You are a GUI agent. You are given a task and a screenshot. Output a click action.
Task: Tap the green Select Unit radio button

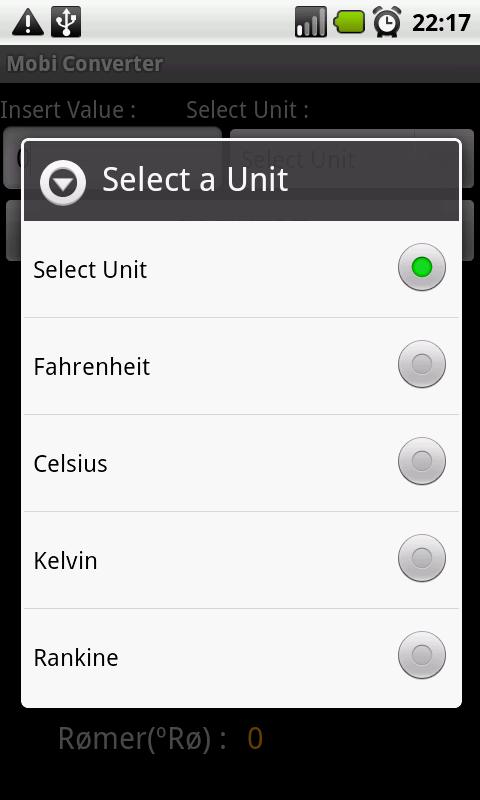[x=422, y=267]
